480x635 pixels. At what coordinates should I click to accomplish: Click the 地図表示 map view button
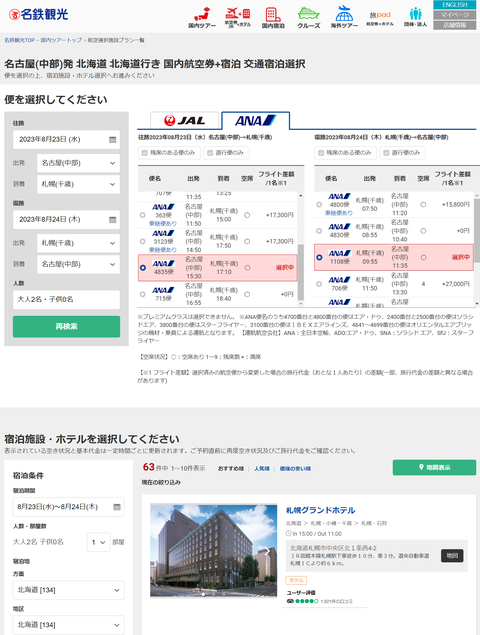(x=434, y=467)
